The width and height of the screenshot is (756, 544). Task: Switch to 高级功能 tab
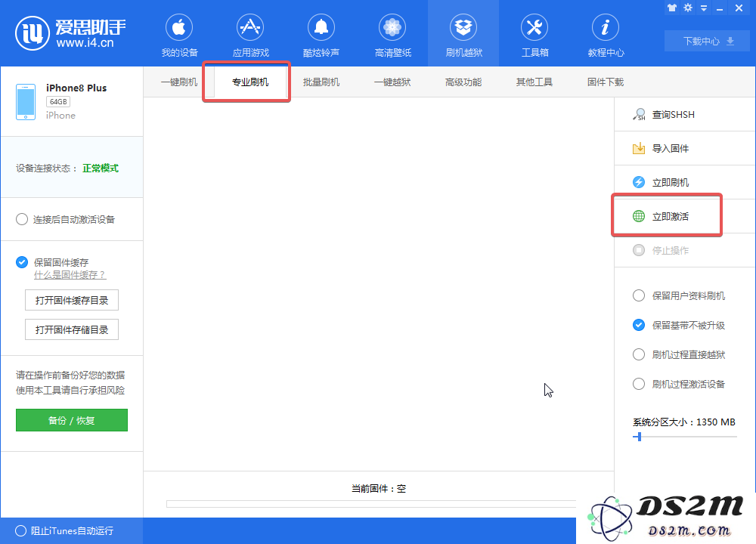(463, 82)
